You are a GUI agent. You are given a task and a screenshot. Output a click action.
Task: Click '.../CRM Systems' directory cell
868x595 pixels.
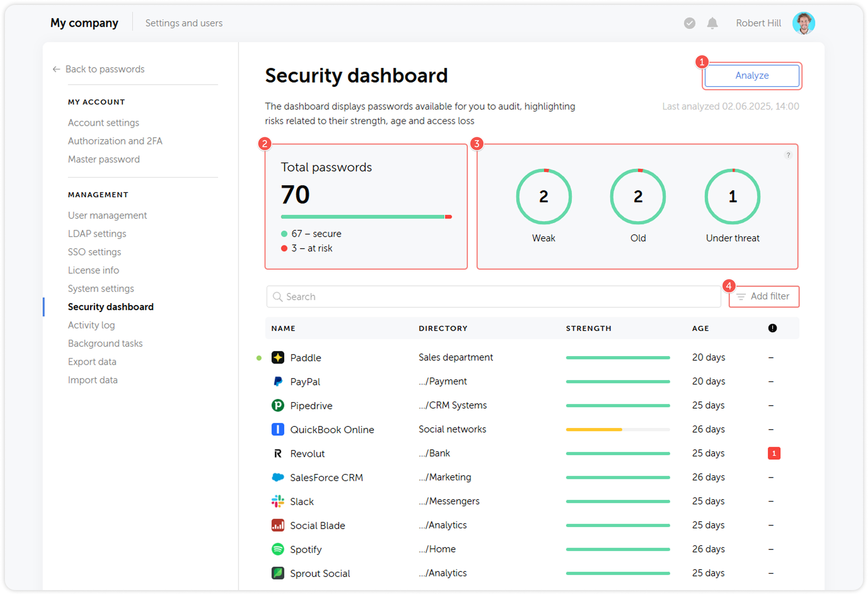(453, 405)
